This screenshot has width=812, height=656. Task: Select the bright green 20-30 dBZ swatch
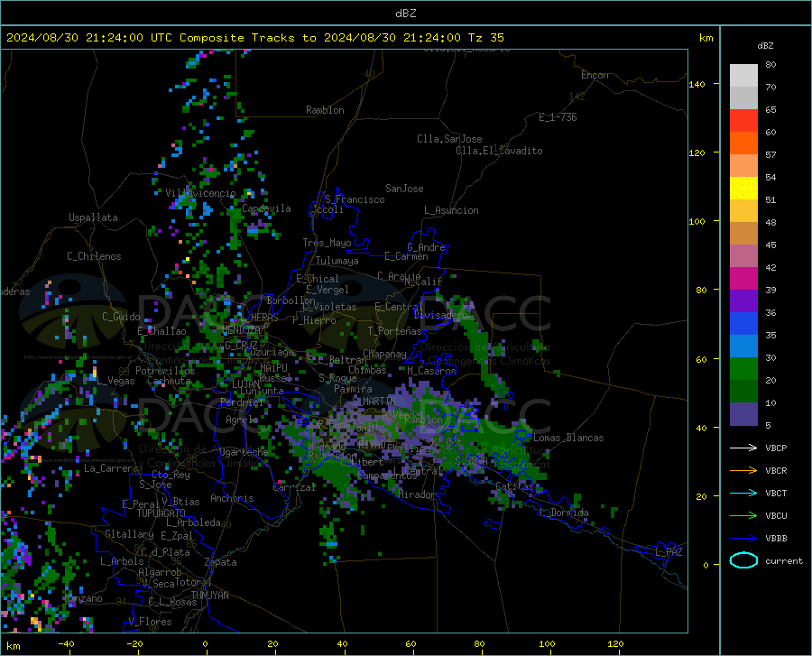coord(743,369)
